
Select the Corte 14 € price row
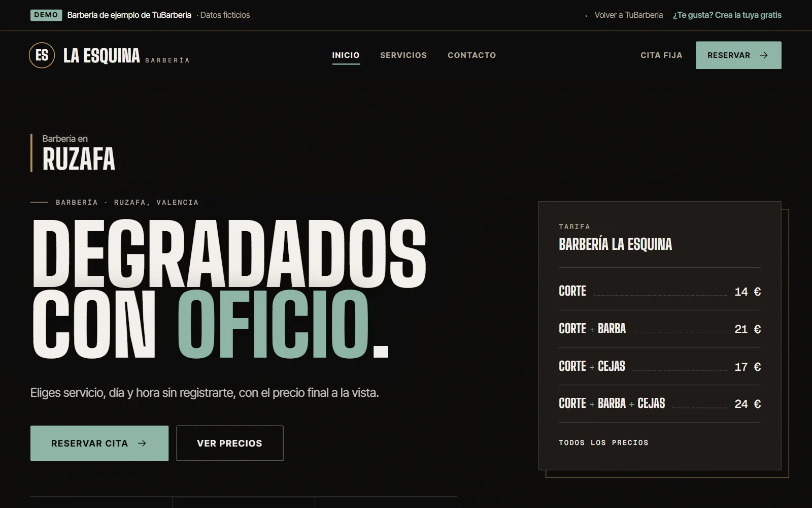659,291
